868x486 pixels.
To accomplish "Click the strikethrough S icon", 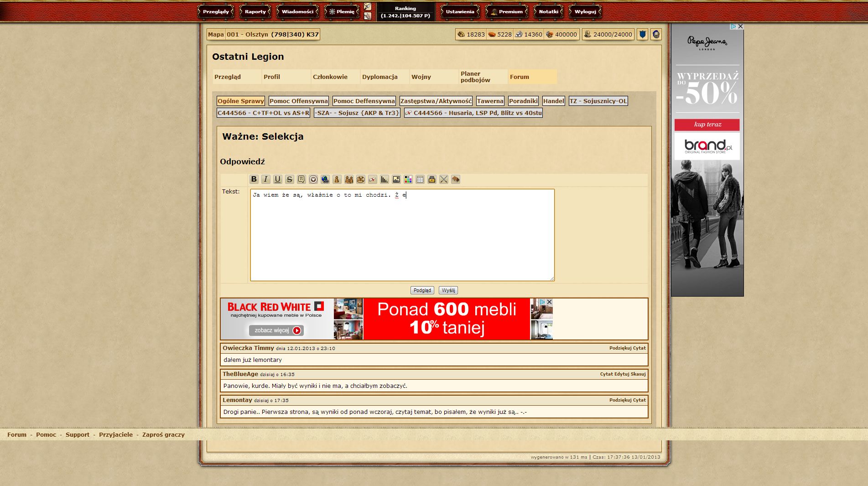I will click(290, 179).
